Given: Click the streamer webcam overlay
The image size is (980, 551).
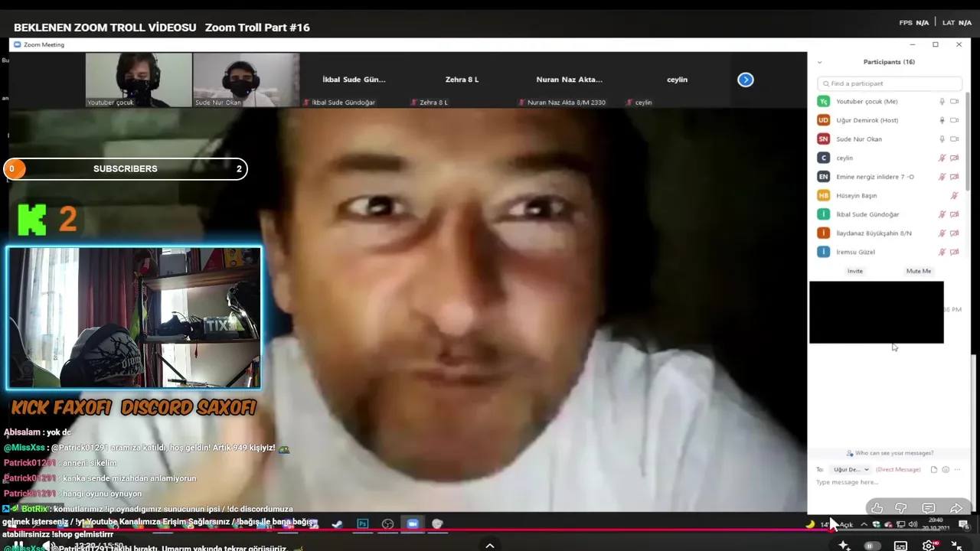Looking at the screenshot, I should click(134, 318).
